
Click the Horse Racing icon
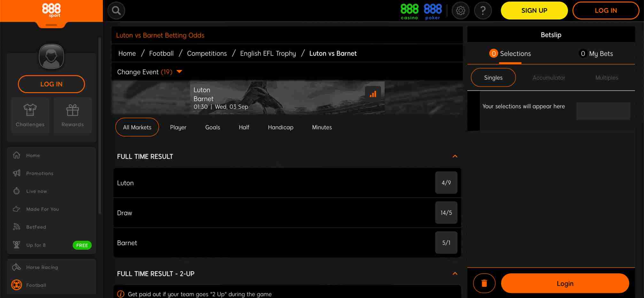(17, 267)
